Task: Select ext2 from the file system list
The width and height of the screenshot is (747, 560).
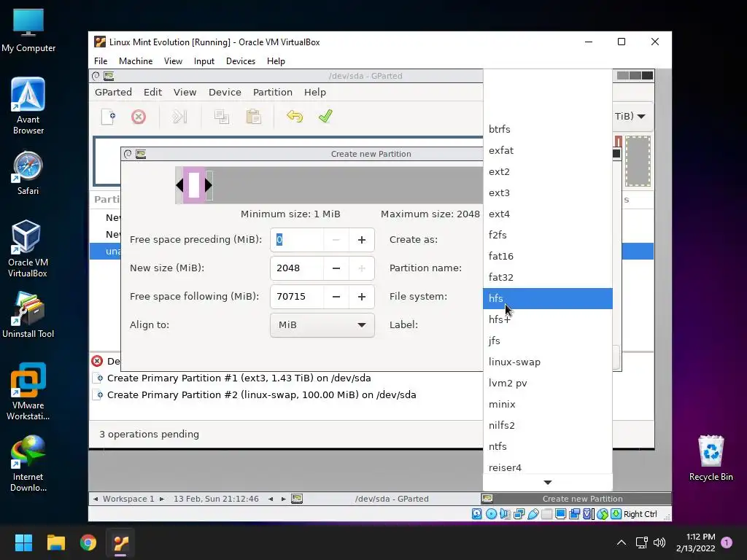Action: pos(547,171)
